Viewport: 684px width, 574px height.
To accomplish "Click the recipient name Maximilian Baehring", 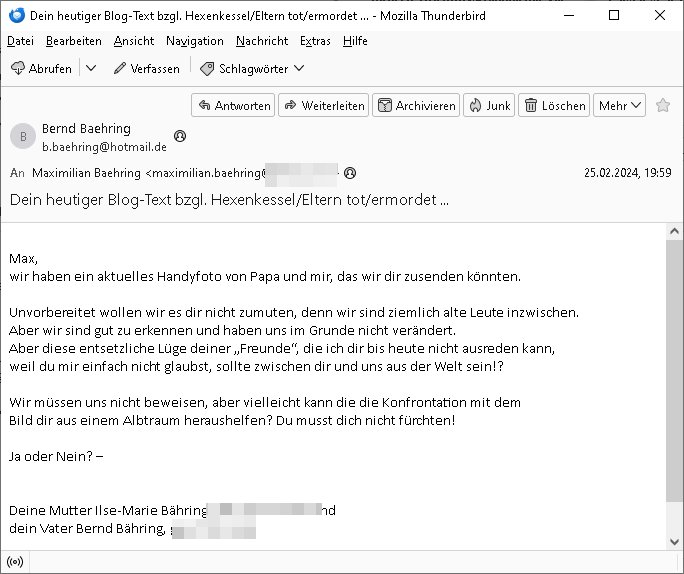I will pyautogui.click(x=87, y=173).
